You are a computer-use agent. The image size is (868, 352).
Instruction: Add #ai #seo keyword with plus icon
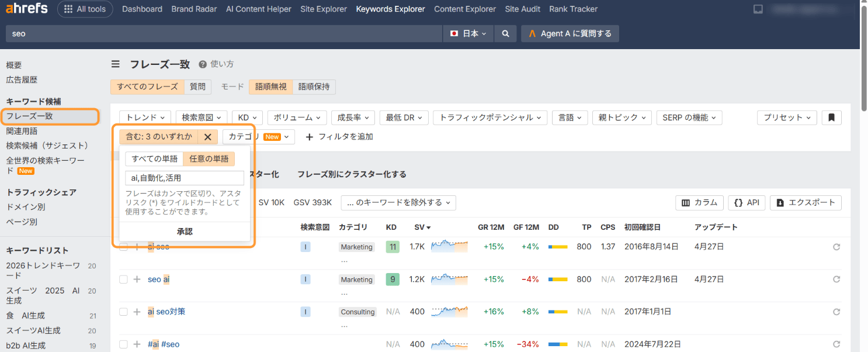tap(137, 344)
